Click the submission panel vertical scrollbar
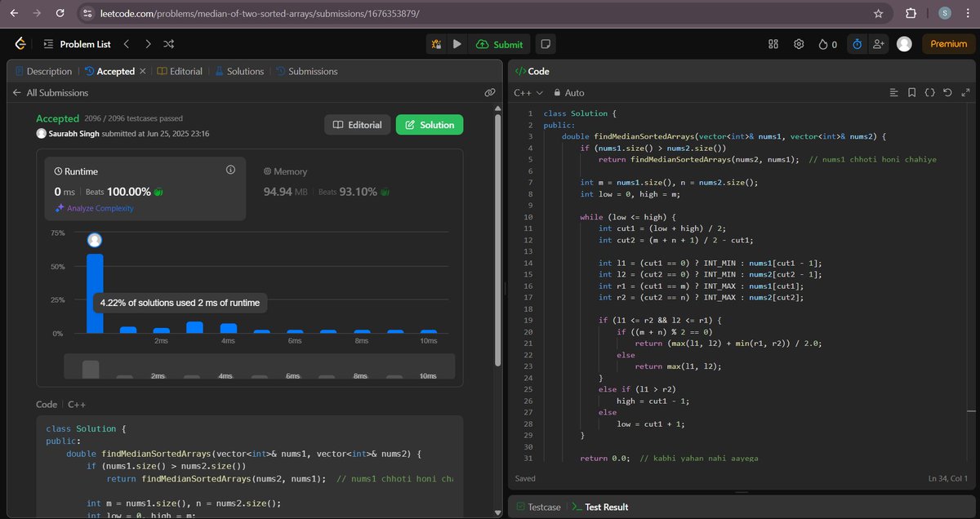 (499, 241)
